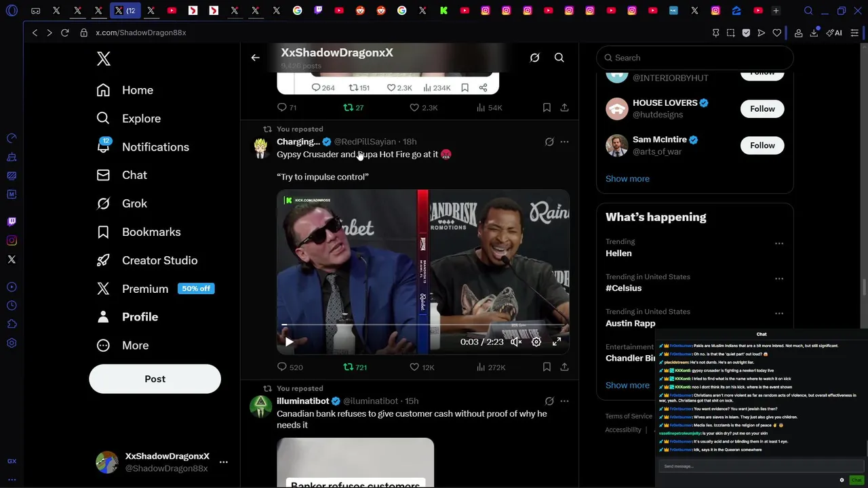Viewport: 868px width, 488px height.
Task: Open illuminatibot profile avatar
Action: pyautogui.click(x=260, y=406)
